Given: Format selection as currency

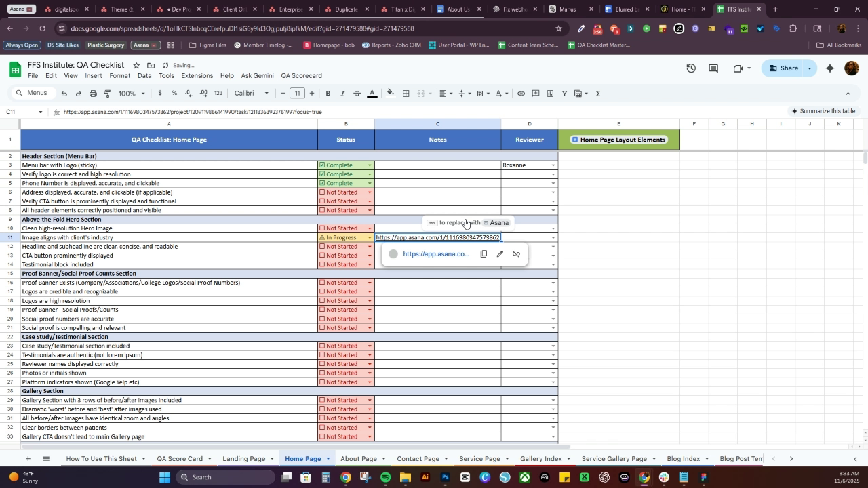Looking at the screenshot, I should (160, 94).
